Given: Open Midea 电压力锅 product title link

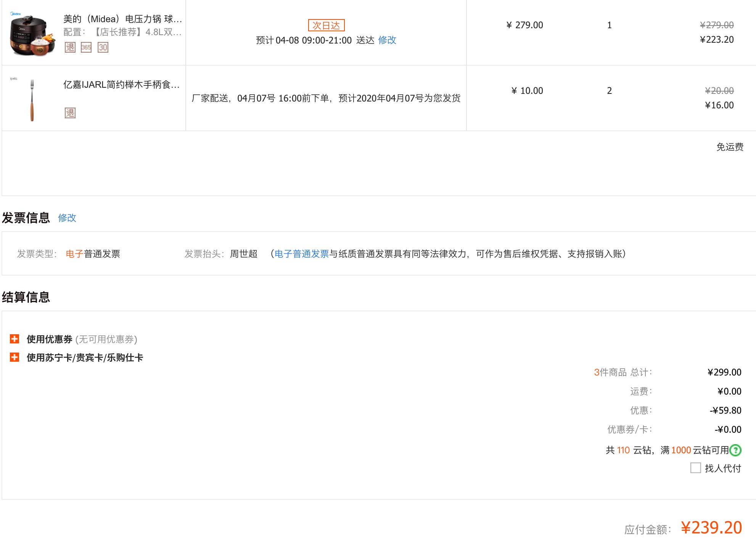Looking at the screenshot, I should coord(122,19).
